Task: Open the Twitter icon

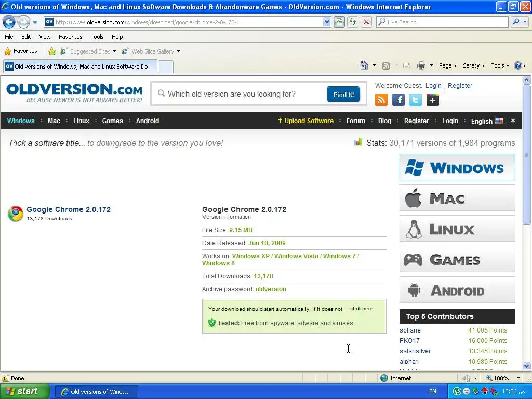Action: [x=415, y=100]
